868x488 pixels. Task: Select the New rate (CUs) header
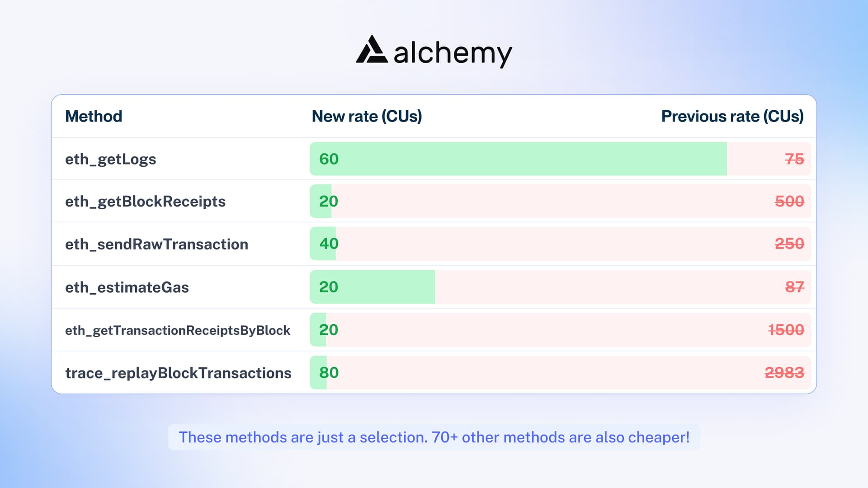coord(367,117)
